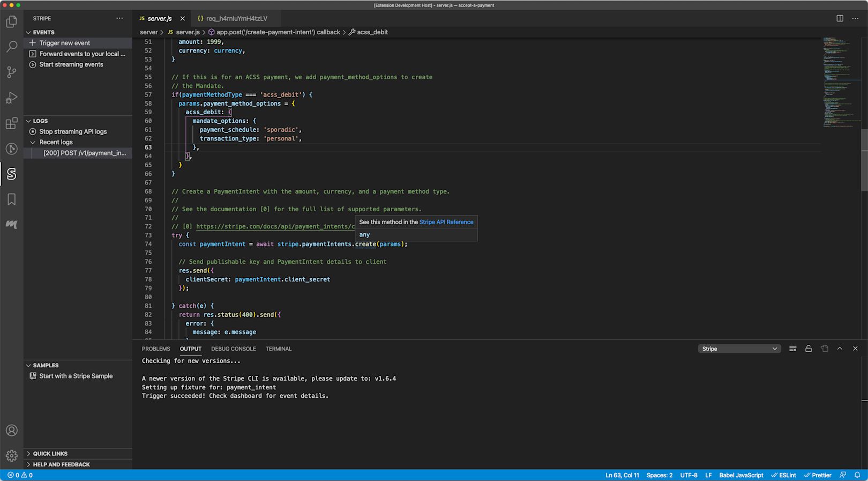Open the Extensions view icon
Screen dimensions: 868x481
(x=11, y=123)
